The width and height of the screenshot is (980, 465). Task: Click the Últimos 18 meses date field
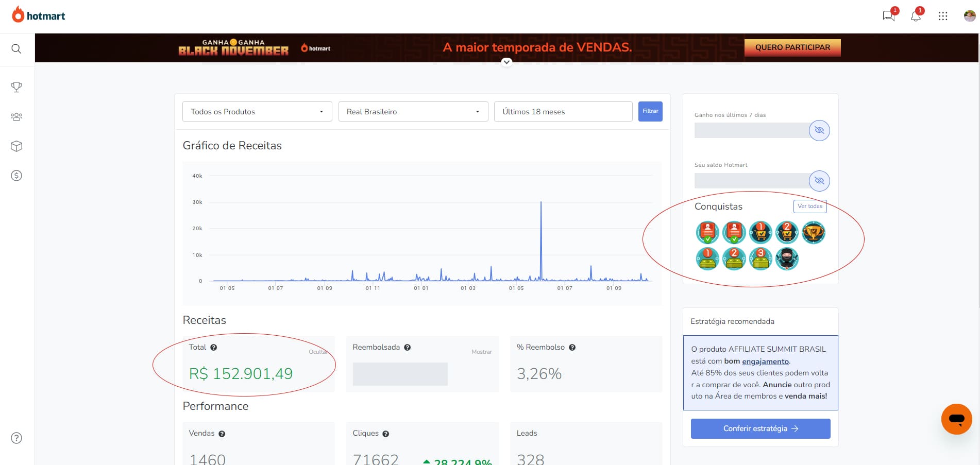pyautogui.click(x=563, y=112)
